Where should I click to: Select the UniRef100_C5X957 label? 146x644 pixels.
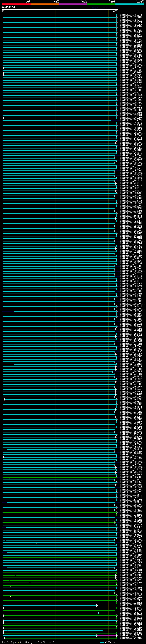click(x=131, y=88)
